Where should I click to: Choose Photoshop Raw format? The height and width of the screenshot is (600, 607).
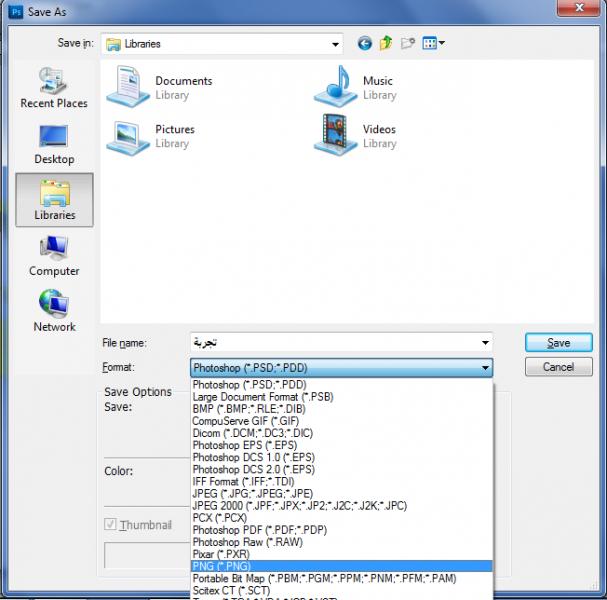[x=342, y=542]
